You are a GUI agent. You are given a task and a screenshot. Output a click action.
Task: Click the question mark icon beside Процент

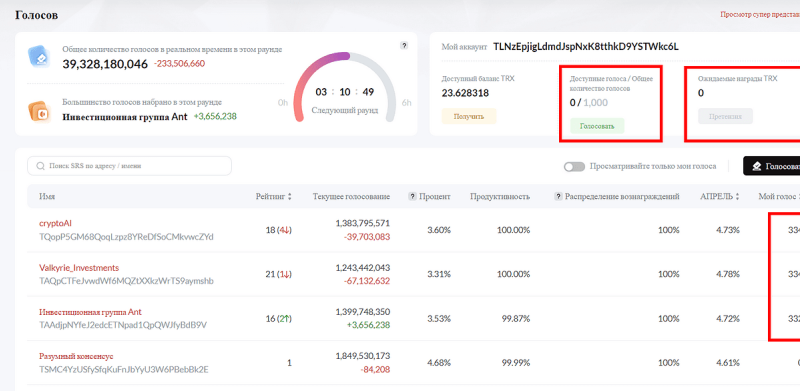[x=412, y=197]
